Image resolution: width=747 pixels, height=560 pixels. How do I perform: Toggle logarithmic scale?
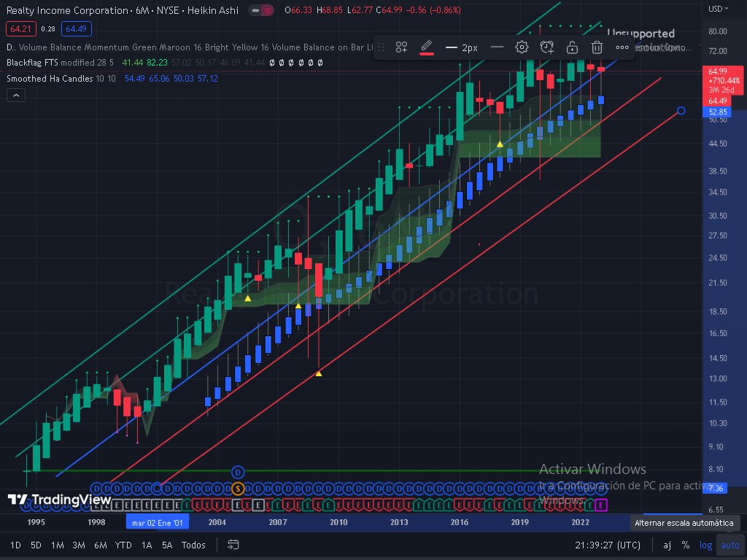coord(705,545)
